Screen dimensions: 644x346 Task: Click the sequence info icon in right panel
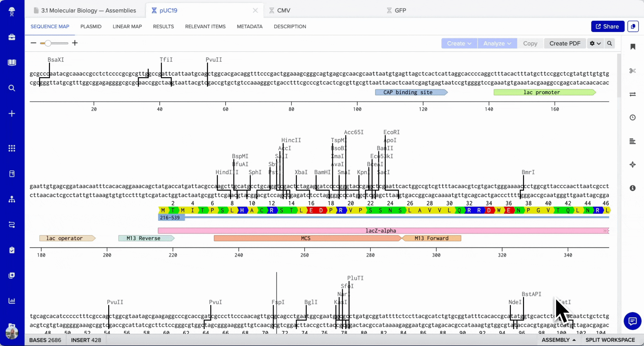click(633, 188)
